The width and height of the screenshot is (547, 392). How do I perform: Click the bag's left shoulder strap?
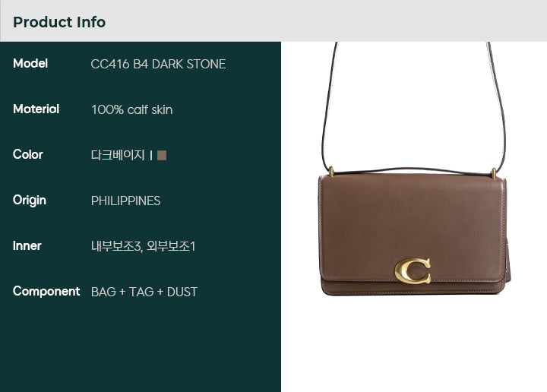328,106
